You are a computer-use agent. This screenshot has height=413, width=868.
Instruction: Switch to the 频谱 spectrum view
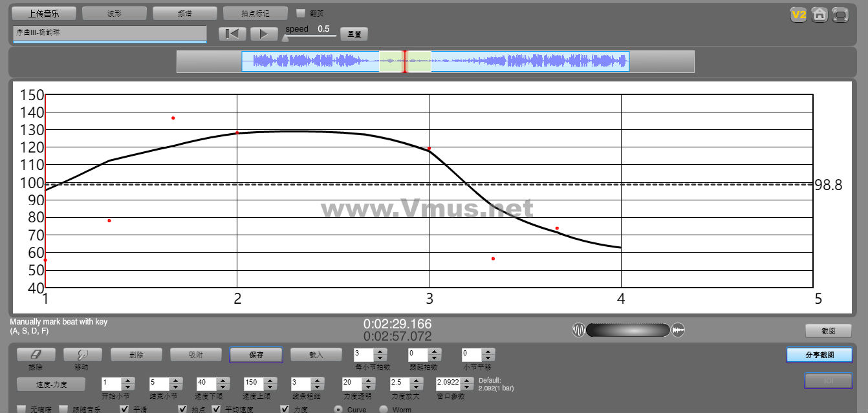[185, 13]
